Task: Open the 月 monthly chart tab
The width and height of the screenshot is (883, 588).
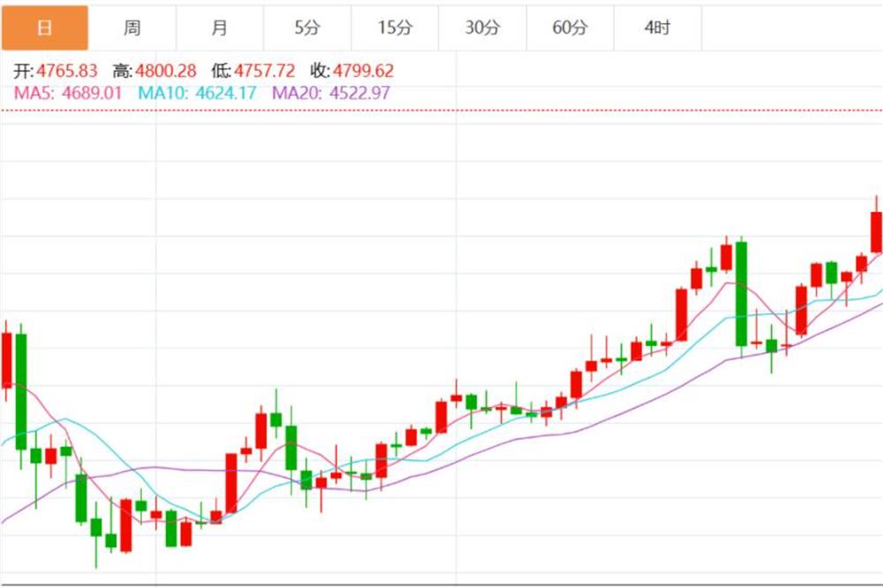Action: (x=219, y=27)
